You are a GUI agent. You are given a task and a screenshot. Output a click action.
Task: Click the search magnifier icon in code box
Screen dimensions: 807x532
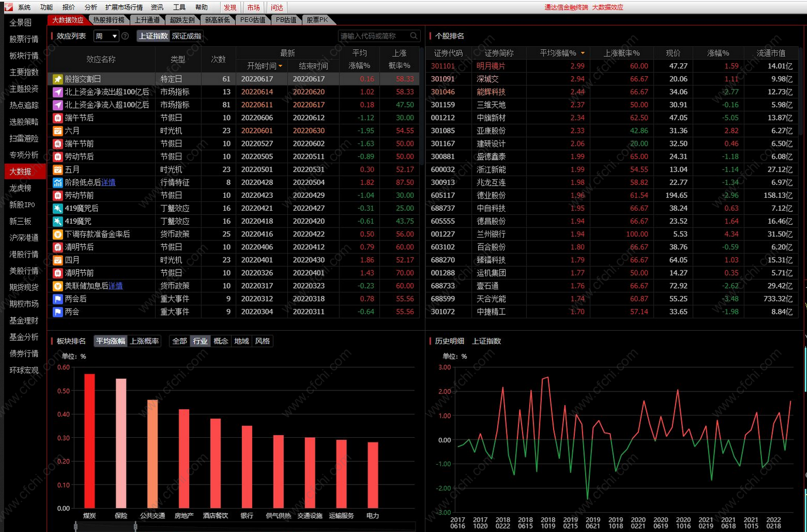click(x=414, y=36)
